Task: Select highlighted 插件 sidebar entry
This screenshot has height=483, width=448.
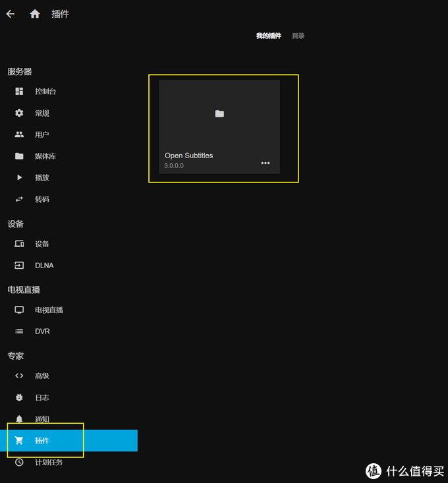Action: 69,440
